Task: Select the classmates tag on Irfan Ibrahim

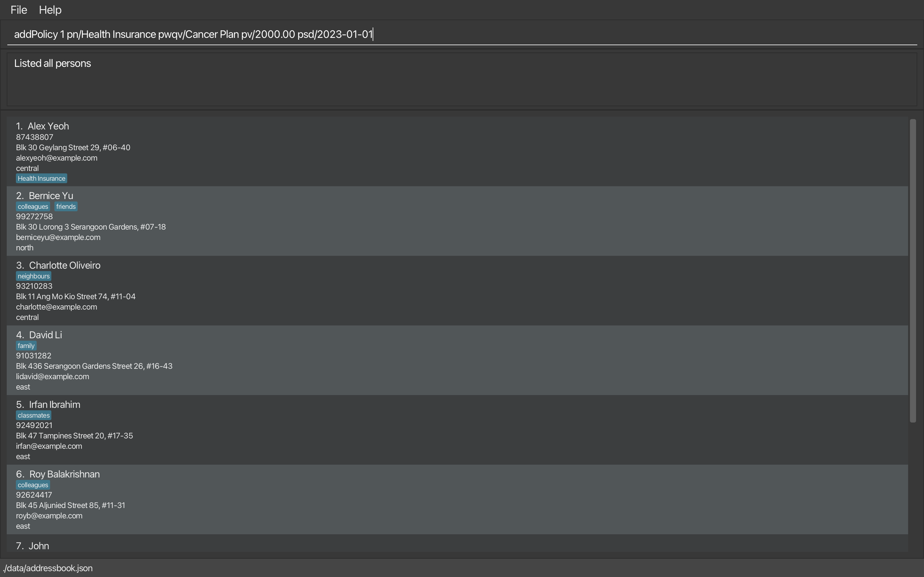Action: (x=33, y=416)
